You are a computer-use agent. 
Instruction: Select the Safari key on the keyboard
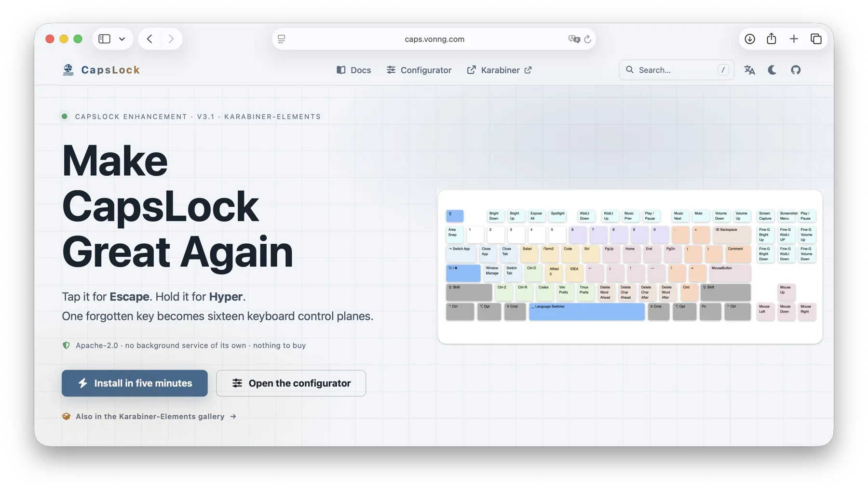pyautogui.click(x=529, y=254)
